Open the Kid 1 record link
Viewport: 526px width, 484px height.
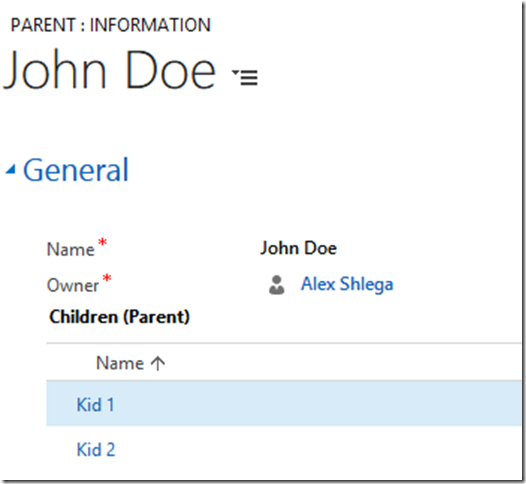(x=96, y=405)
